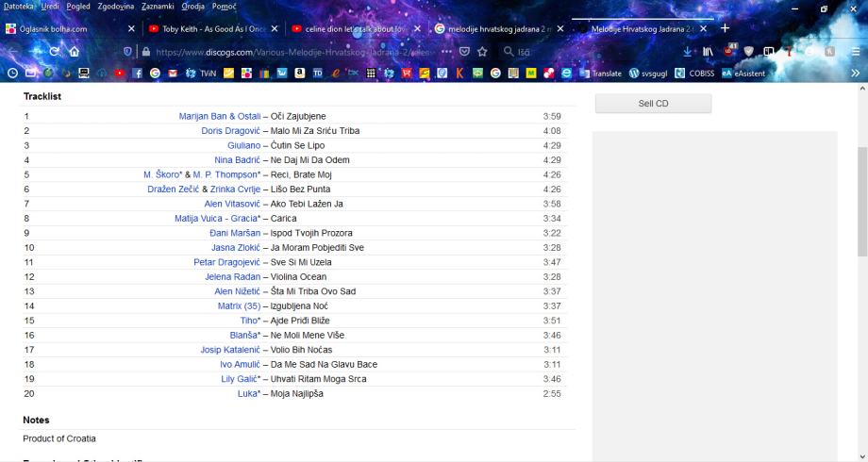Open the Translate bookmark
Image resolution: width=868 pixels, height=462 pixels.
click(601, 73)
